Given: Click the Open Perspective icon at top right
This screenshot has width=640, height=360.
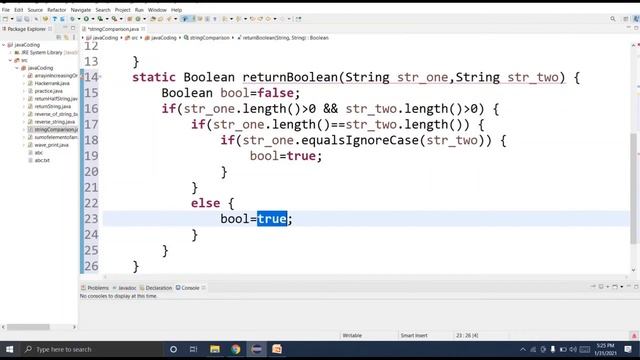Looking at the screenshot, I should pyautogui.click(x=626, y=19).
